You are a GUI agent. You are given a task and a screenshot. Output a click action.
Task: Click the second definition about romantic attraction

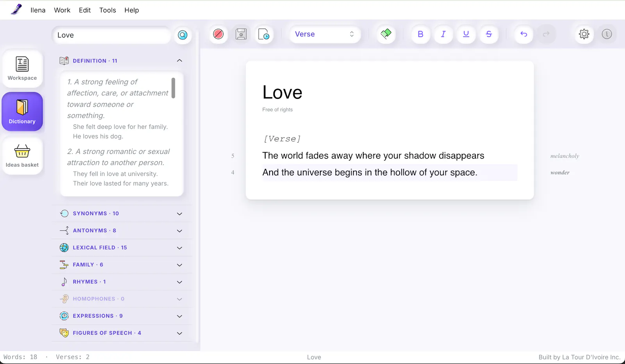[118, 157]
